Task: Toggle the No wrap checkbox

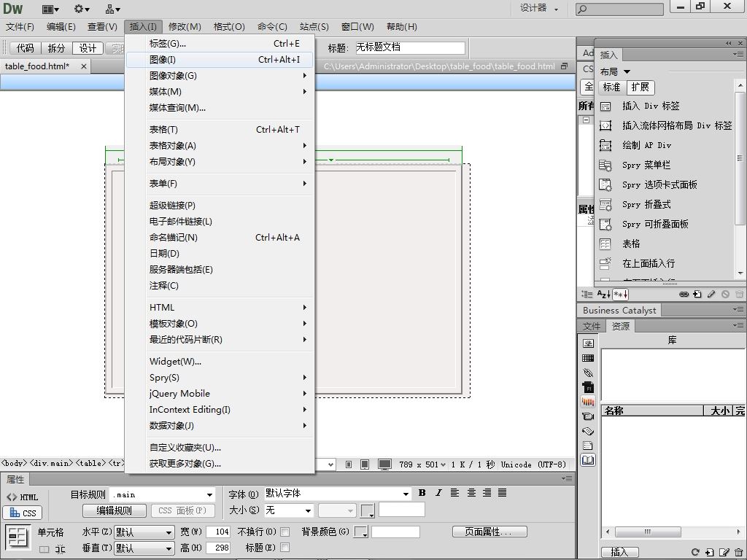Action: (x=285, y=532)
